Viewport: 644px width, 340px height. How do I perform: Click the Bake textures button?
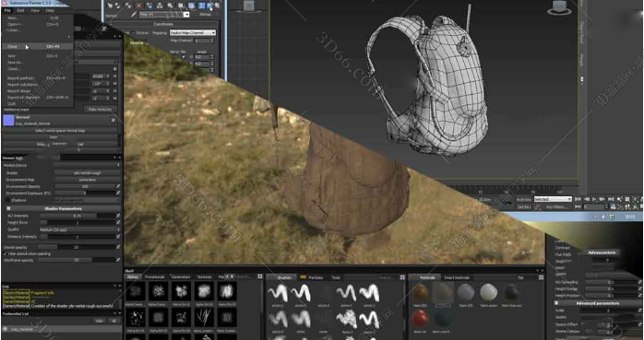point(101,110)
